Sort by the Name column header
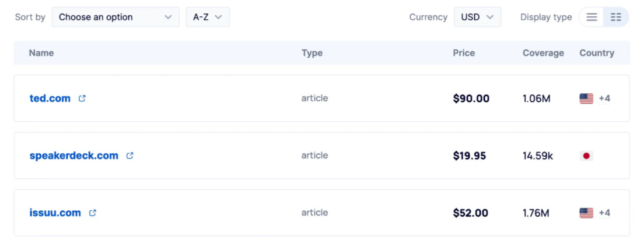 pos(41,53)
